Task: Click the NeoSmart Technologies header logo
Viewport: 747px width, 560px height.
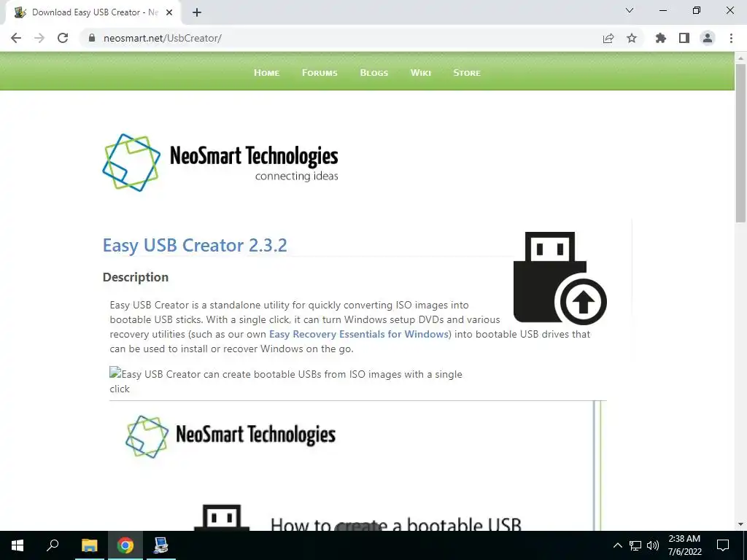Action: (220, 163)
